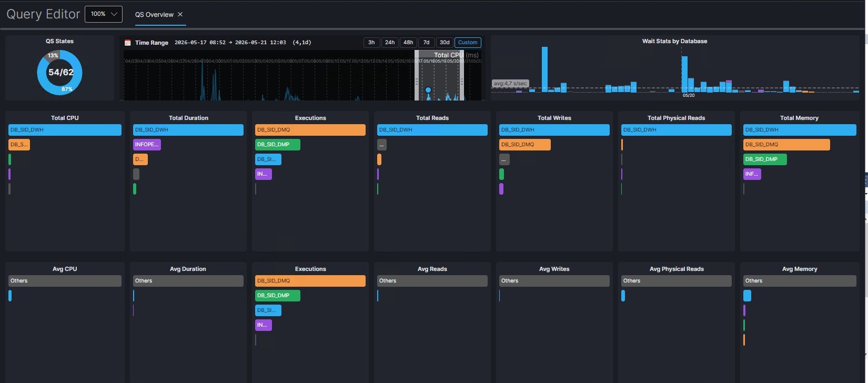Viewport: 868px width, 383px height.
Task: Select DB_SID_DWH bar in Total CPU panel
Action: [x=65, y=130]
